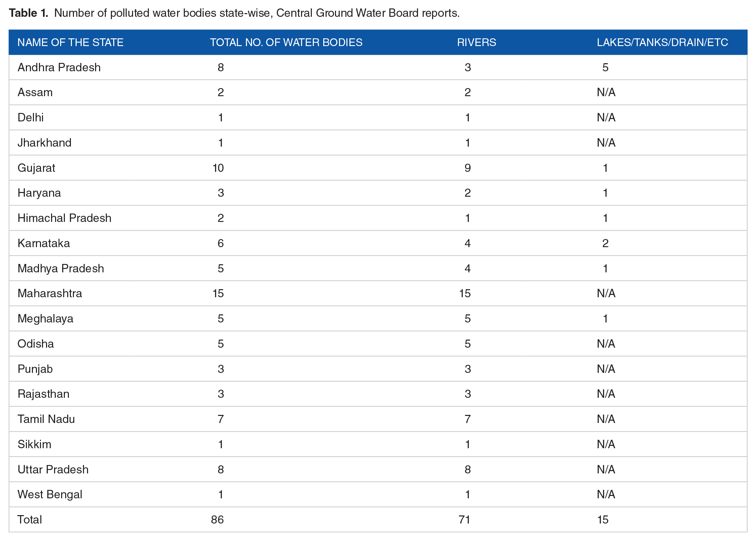Click the grand total value 86
Screen dimensions: 756x541
point(217,520)
